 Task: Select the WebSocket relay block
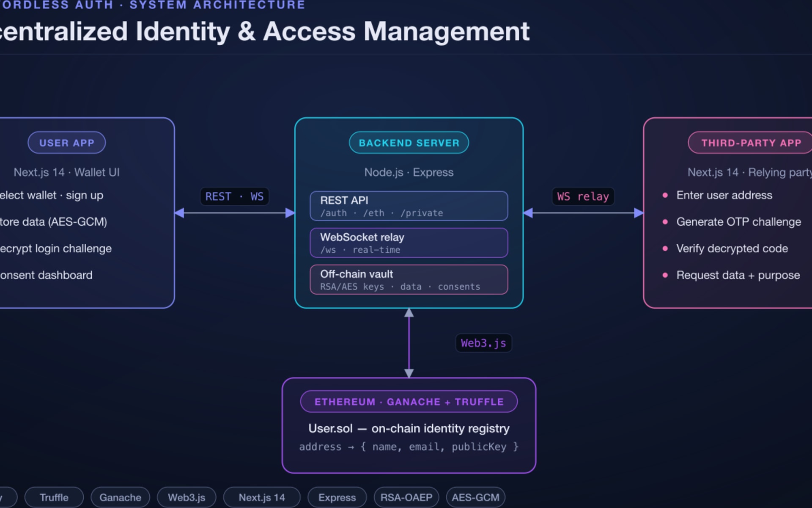pyautogui.click(x=409, y=243)
